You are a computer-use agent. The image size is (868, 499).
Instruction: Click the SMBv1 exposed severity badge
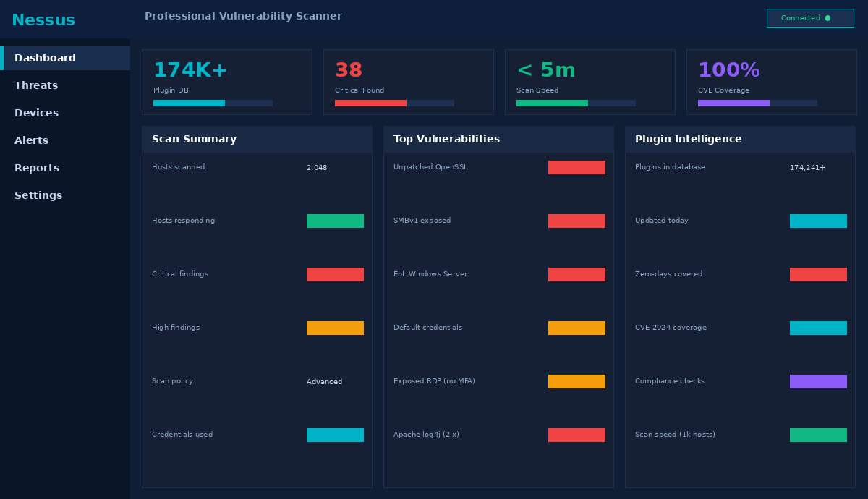(576, 221)
